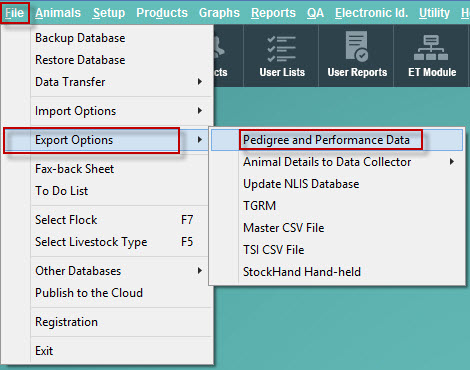Choose Restore Database menu entry
This screenshot has height=370, width=470.
[80, 60]
